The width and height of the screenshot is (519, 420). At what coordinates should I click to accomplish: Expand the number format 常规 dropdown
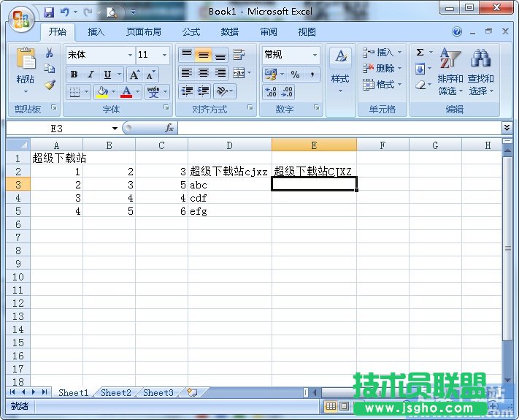coord(315,55)
